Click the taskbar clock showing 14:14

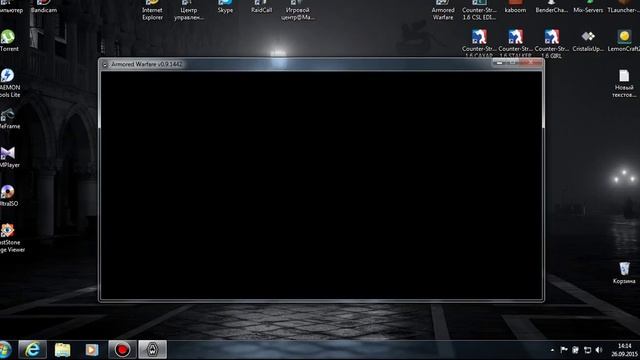pyautogui.click(x=624, y=350)
